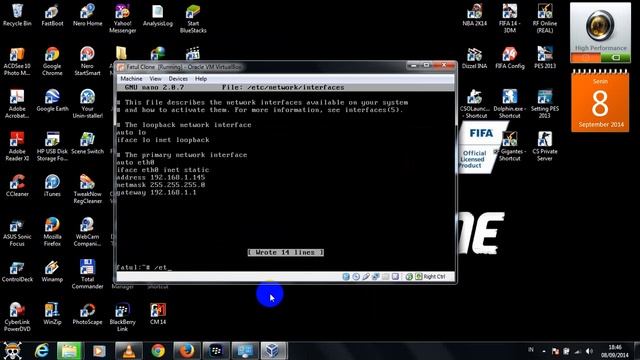Open the FastBoot desktop shortcut
The width and height of the screenshot is (640, 360).
coord(52,15)
